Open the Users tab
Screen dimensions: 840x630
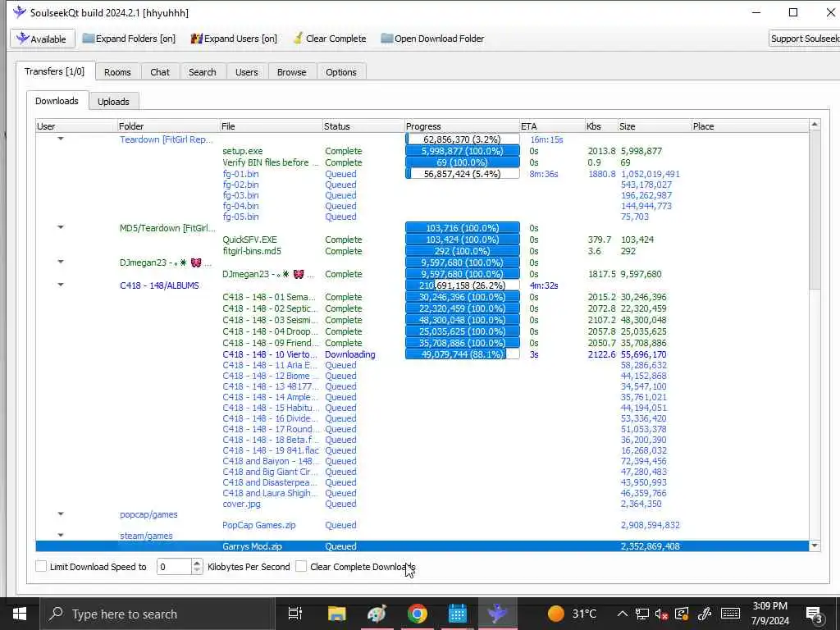click(x=246, y=72)
